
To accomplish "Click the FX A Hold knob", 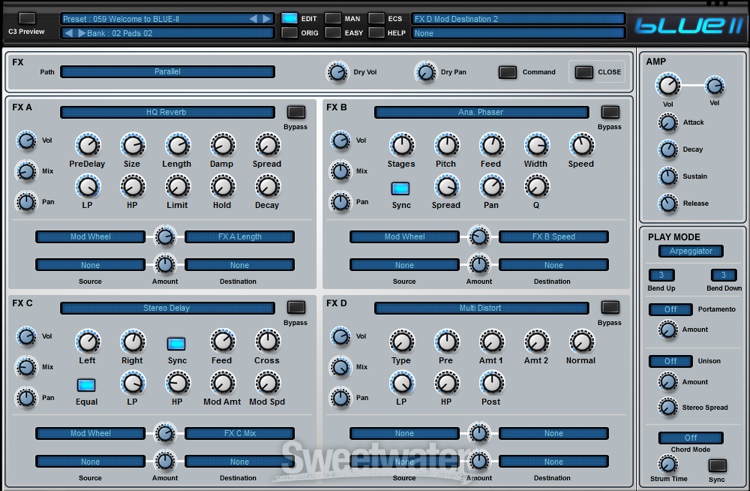I will point(222,186).
